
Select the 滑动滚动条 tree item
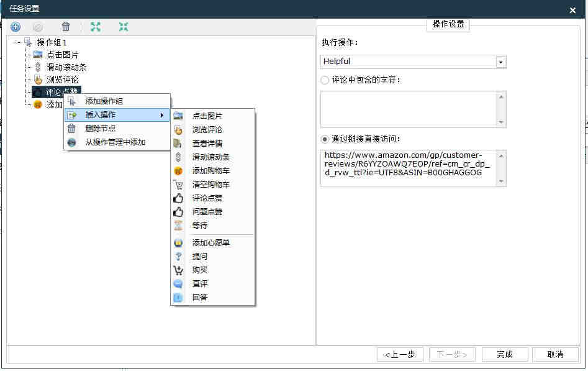[x=66, y=67]
